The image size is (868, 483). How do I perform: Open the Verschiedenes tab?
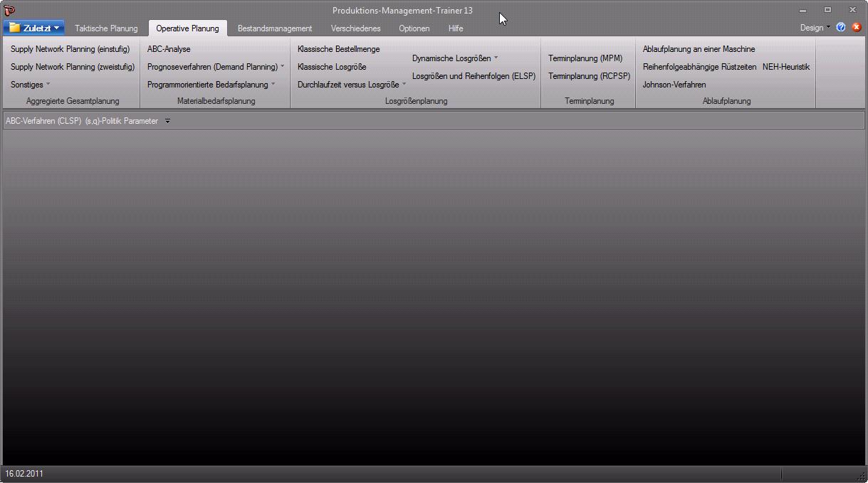[x=355, y=28]
